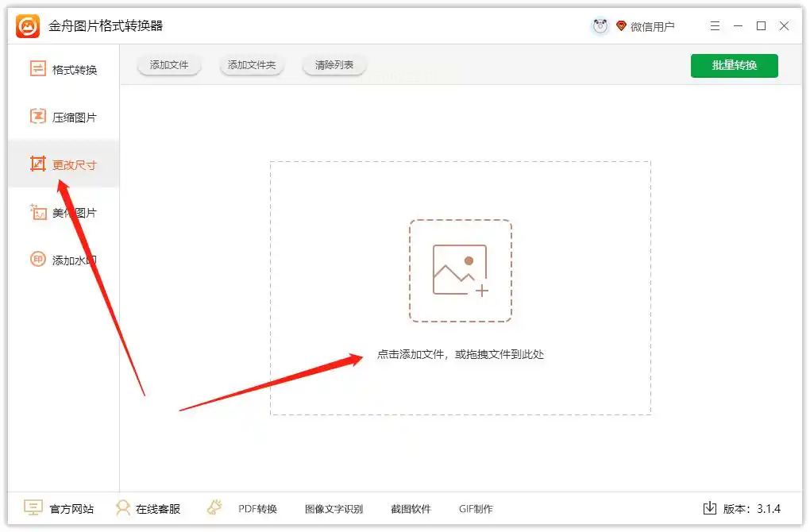This screenshot has width=810, height=532.
Task: Open the 微信用户 account label
Action: (653, 26)
